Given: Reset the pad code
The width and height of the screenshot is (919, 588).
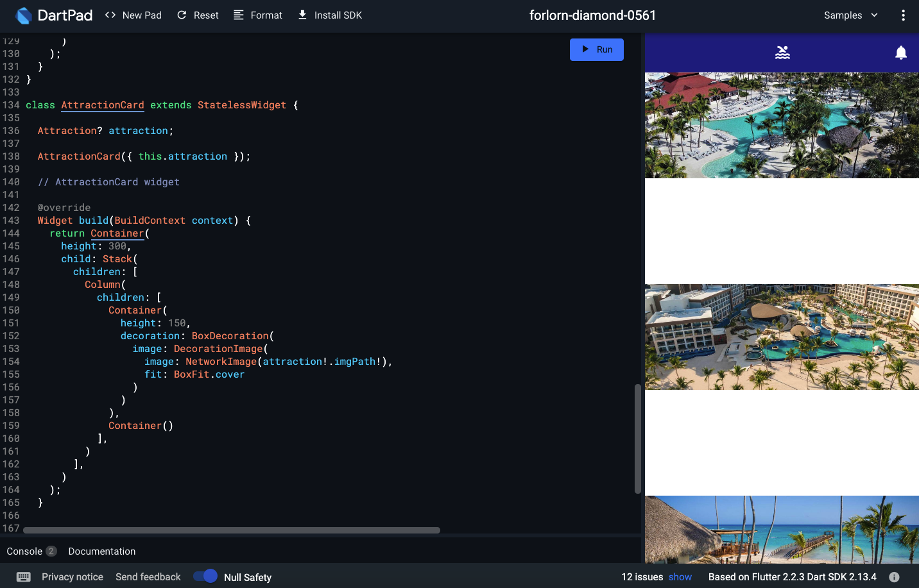Looking at the screenshot, I should (198, 15).
